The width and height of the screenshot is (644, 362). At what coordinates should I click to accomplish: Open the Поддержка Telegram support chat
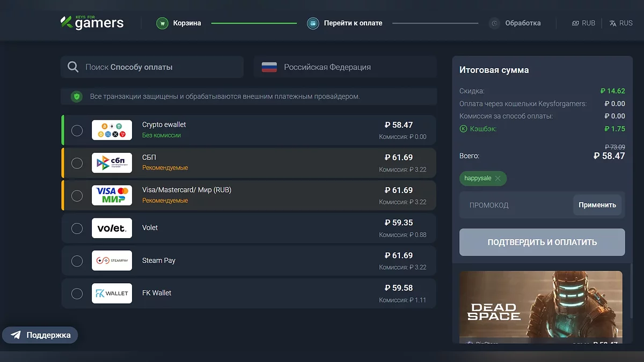pyautogui.click(x=40, y=335)
